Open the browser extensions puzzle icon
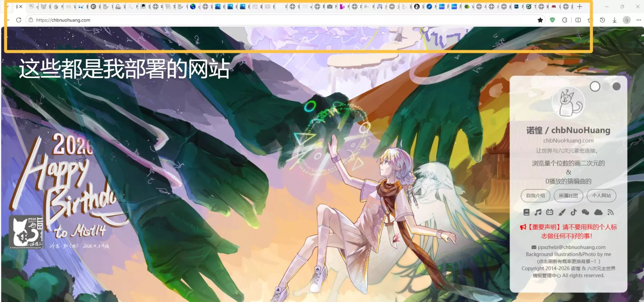Screen dimensions: 644x302 [x=565, y=20]
